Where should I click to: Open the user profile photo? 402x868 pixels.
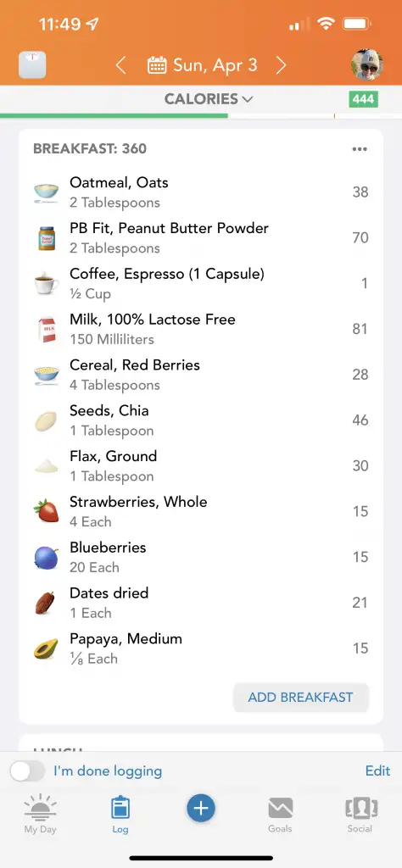pos(367,64)
